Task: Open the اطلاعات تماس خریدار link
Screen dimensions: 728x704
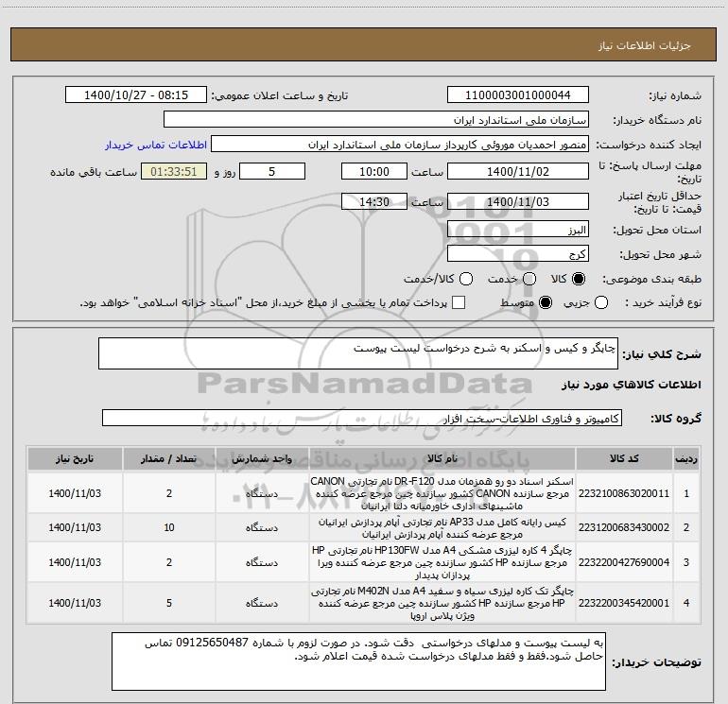Action: [156, 145]
